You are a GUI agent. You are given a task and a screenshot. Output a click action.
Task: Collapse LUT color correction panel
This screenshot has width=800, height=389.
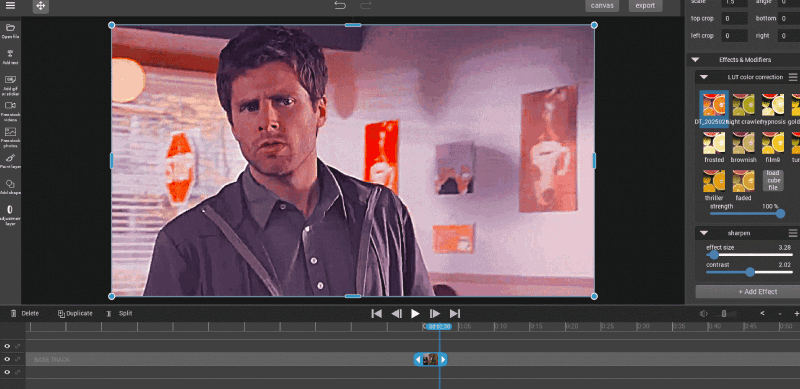click(704, 77)
